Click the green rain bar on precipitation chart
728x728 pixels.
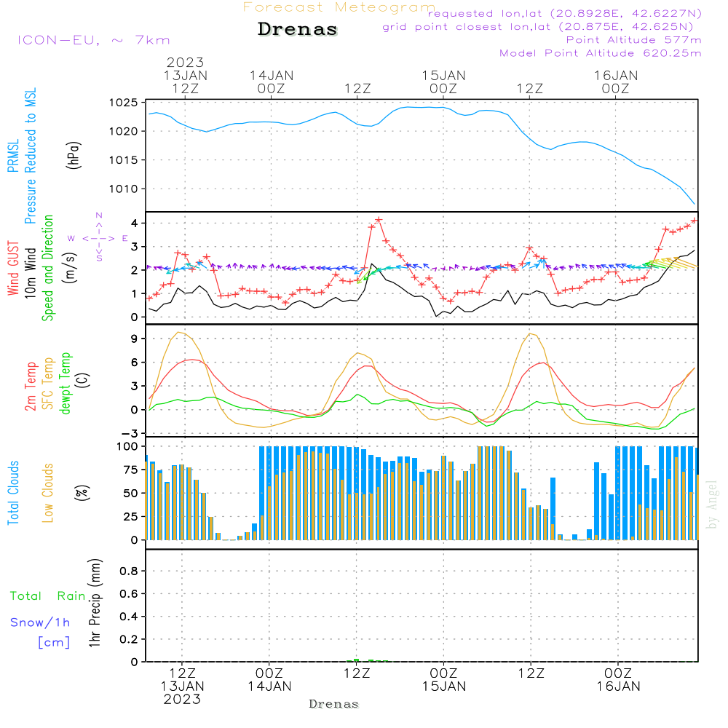(357, 660)
